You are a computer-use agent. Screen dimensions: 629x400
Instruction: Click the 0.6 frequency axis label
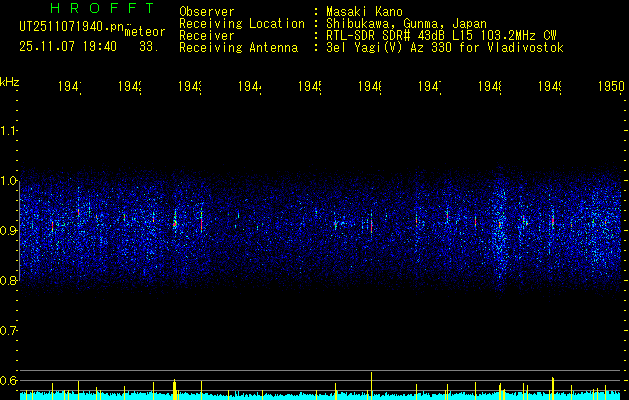click(8, 380)
